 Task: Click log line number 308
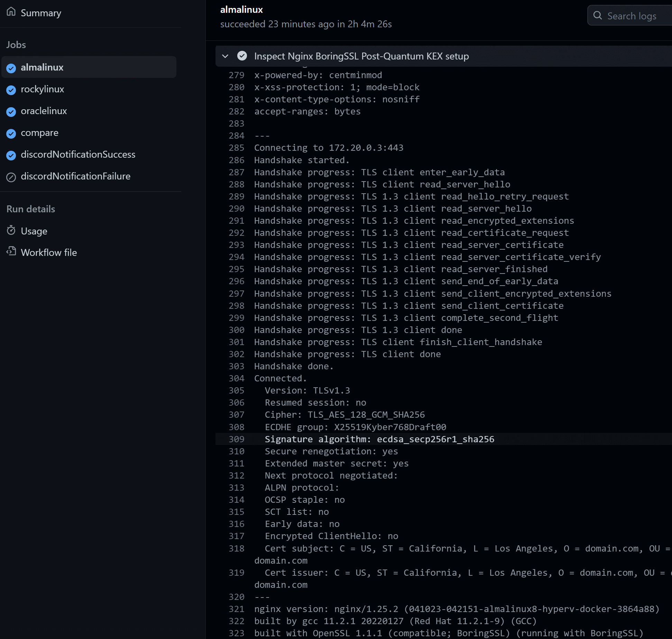(x=237, y=427)
